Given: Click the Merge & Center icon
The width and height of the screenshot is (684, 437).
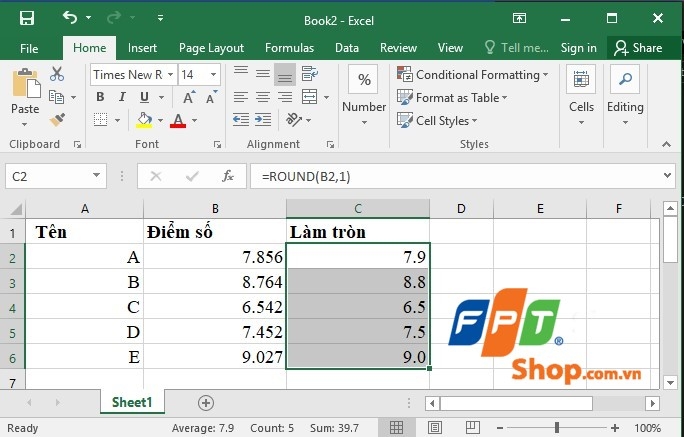Looking at the screenshot, I should 310,97.
